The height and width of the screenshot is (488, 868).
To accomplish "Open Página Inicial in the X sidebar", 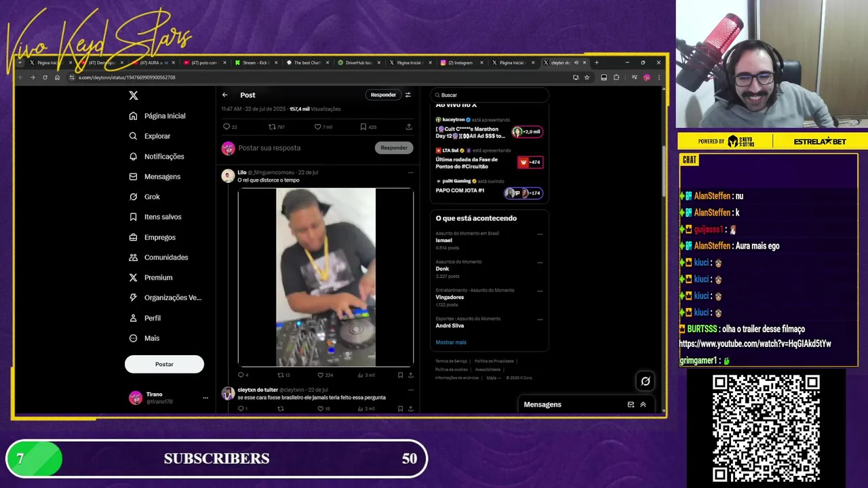I will point(157,116).
